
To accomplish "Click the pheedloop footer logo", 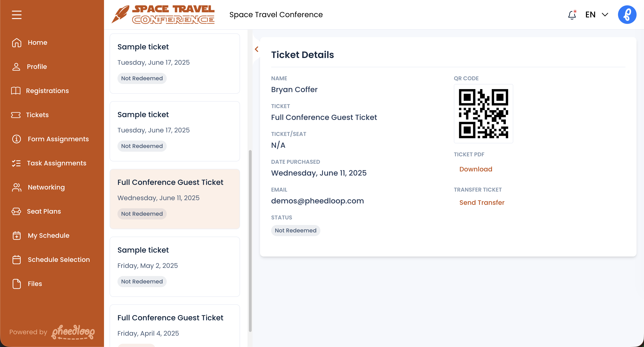I will pyautogui.click(x=73, y=332).
